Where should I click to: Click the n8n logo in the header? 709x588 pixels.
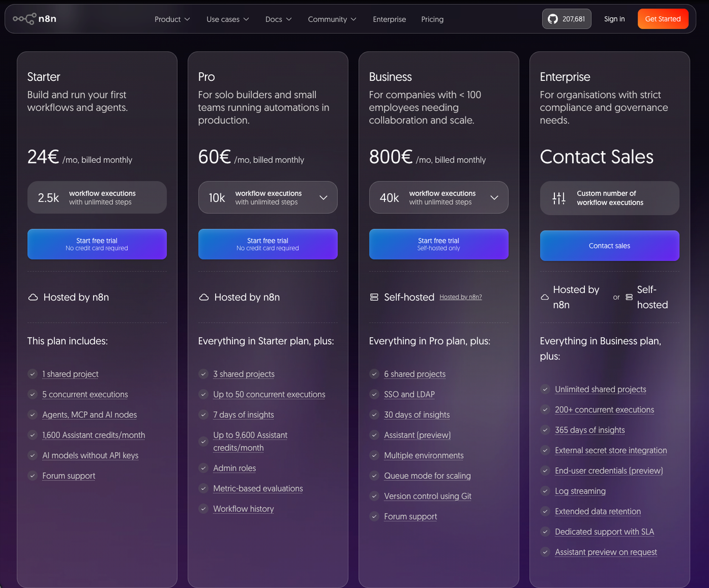click(x=34, y=19)
